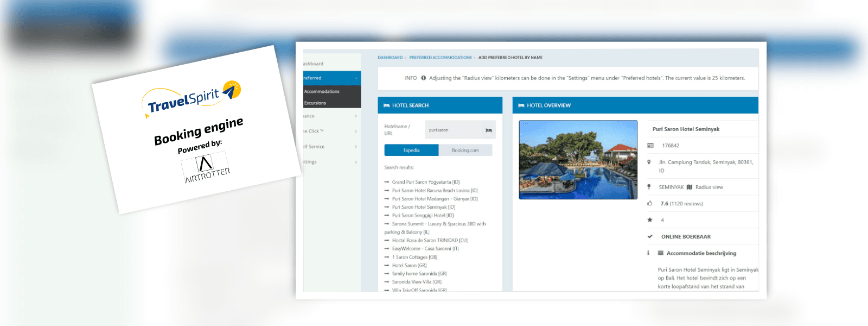Click the small info icon left of Accommodatie beschrijving

(648, 253)
